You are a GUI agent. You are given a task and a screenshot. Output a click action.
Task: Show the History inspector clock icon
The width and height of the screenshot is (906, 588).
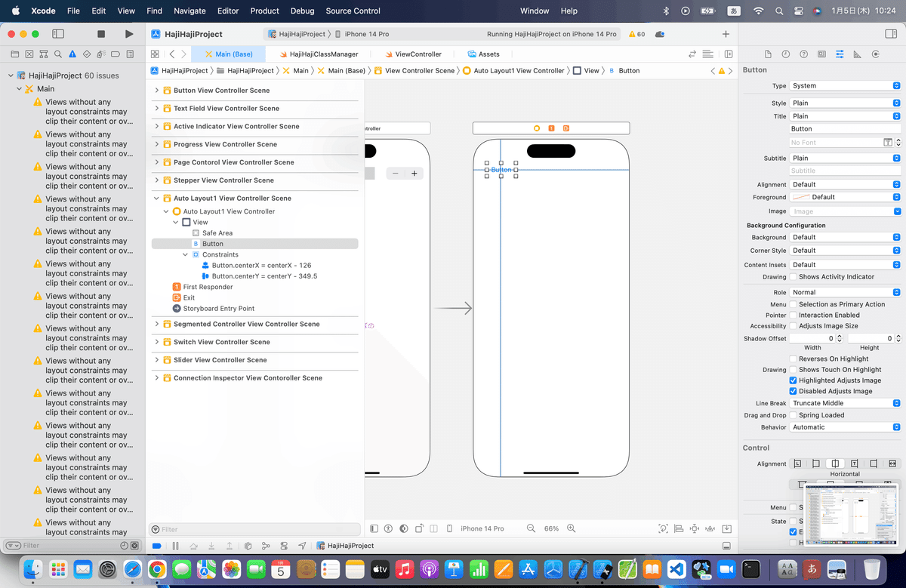click(785, 54)
